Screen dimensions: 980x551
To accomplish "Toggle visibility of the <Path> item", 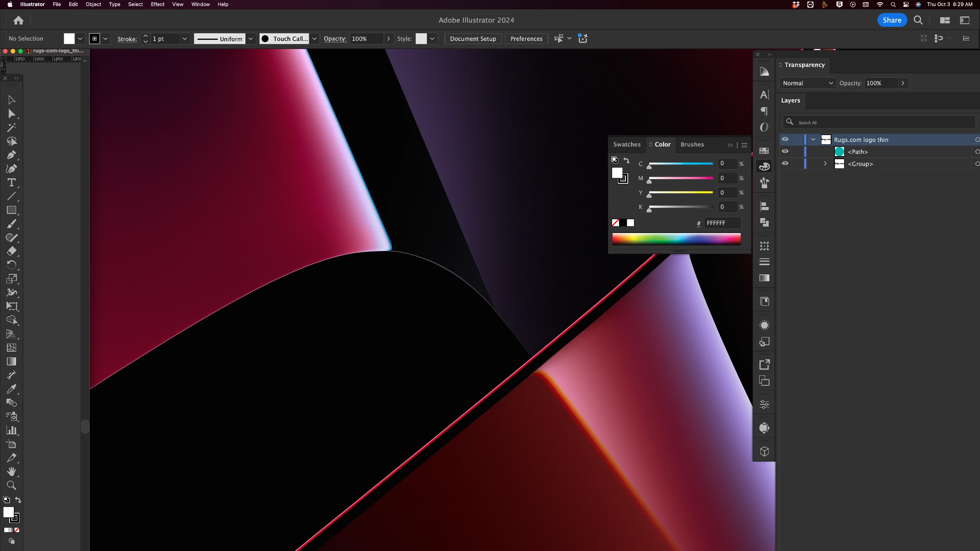I will 785,152.
